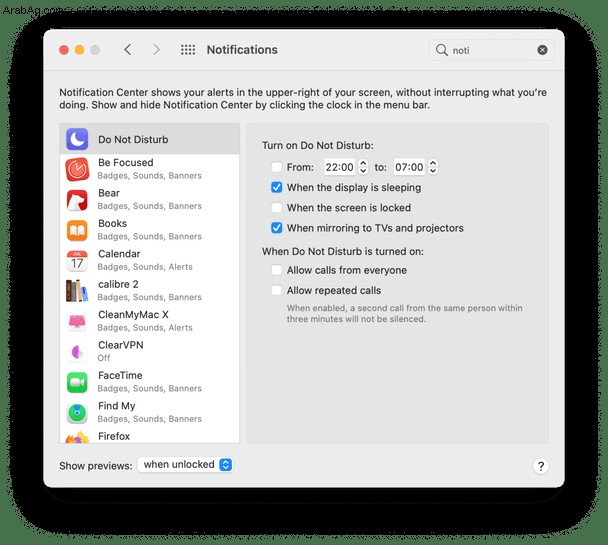
Task: Click the Be Focused timer icon
Action: 77,169
